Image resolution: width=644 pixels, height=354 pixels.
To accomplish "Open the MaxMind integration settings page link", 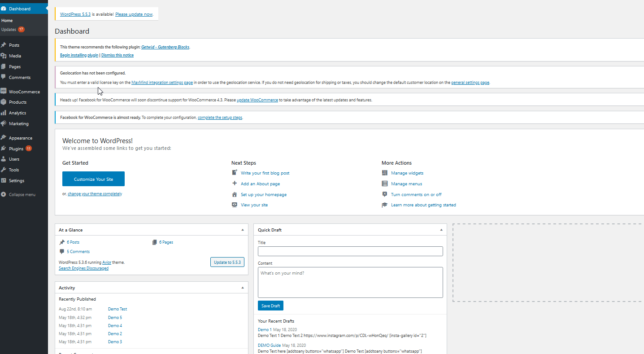I will [162, 83].
